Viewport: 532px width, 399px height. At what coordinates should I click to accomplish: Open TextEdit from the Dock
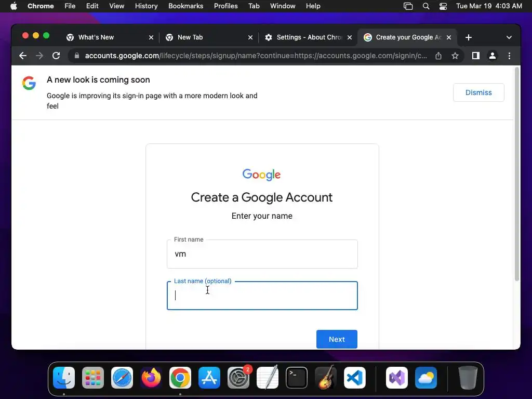(268, 378)
